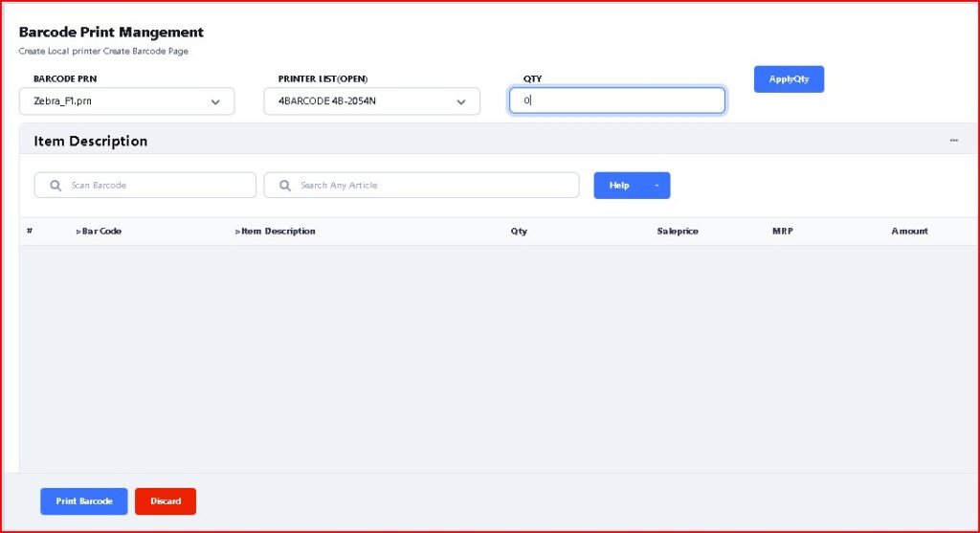This screenshot has height=533, width=980.
Task: Click the Item Description panel title
Action: pyautogui.click(x=91, y=141)
